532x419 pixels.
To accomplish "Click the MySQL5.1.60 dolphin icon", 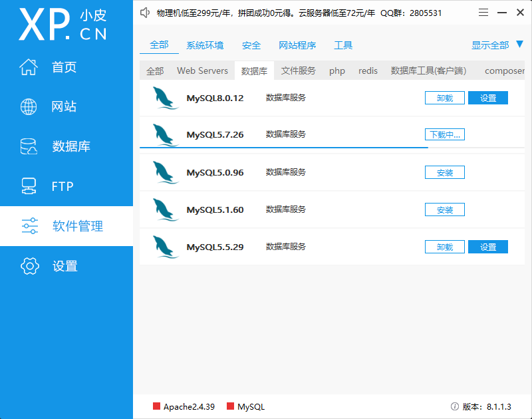I will coord(165,209).
